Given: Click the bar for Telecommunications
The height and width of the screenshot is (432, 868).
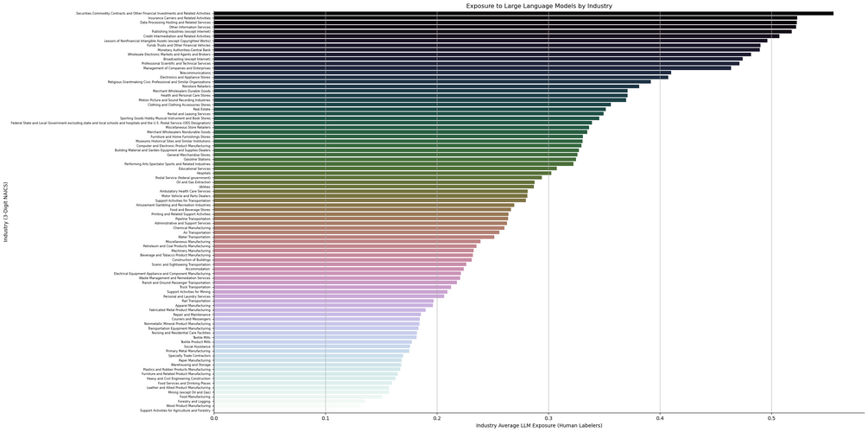Looking at the screenshot, I should tap(442, 73).
